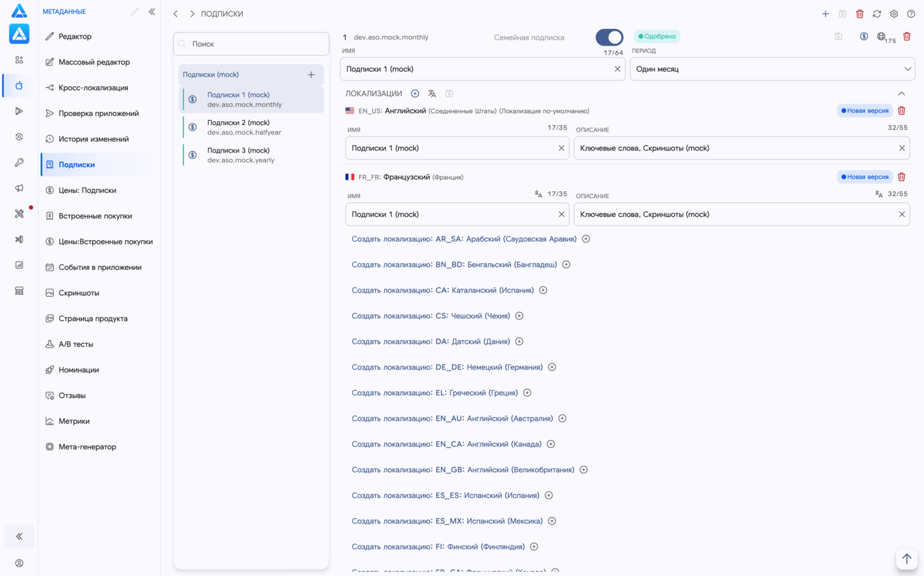Image resolution: width=924 pixels, height=576 pixels.
Task: Toggle the Семейная подписка switch
Action: (609, 37)
